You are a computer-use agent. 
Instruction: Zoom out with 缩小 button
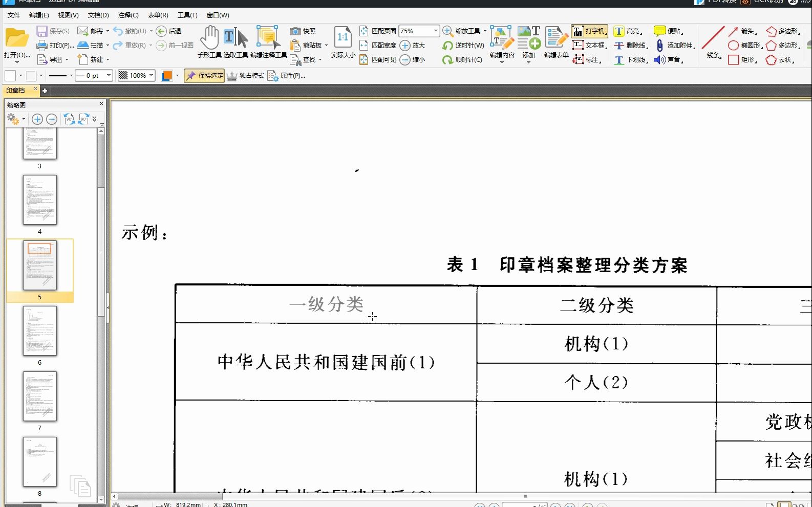click(413, 60)
